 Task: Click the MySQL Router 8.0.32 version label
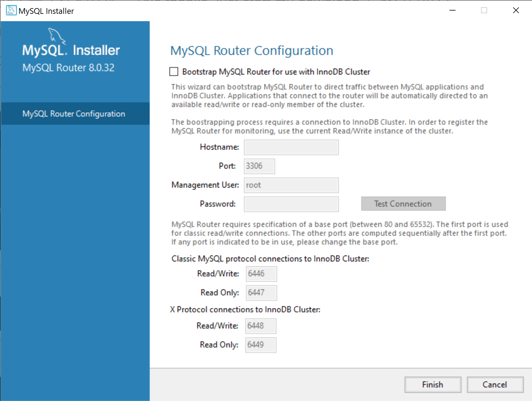coord(68,67)
